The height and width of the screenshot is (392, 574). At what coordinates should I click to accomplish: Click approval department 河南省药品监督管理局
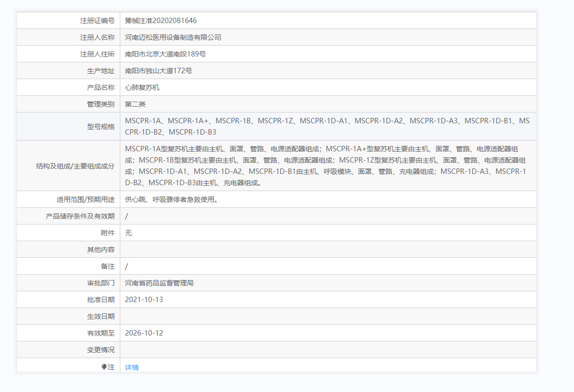click(x=159, y=283)
